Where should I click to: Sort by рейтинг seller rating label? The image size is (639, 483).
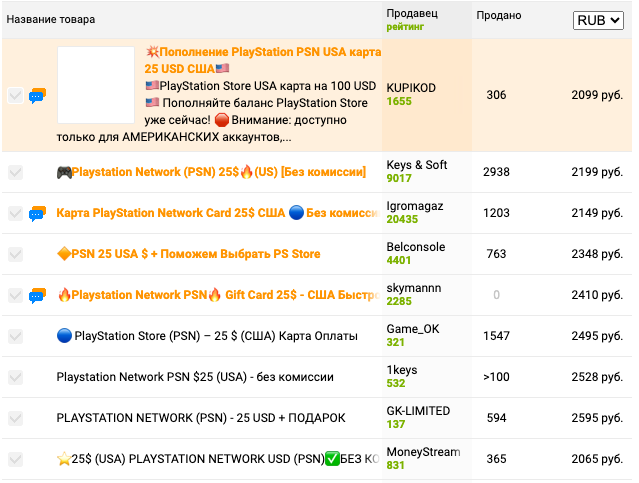[x=406, y=26]
